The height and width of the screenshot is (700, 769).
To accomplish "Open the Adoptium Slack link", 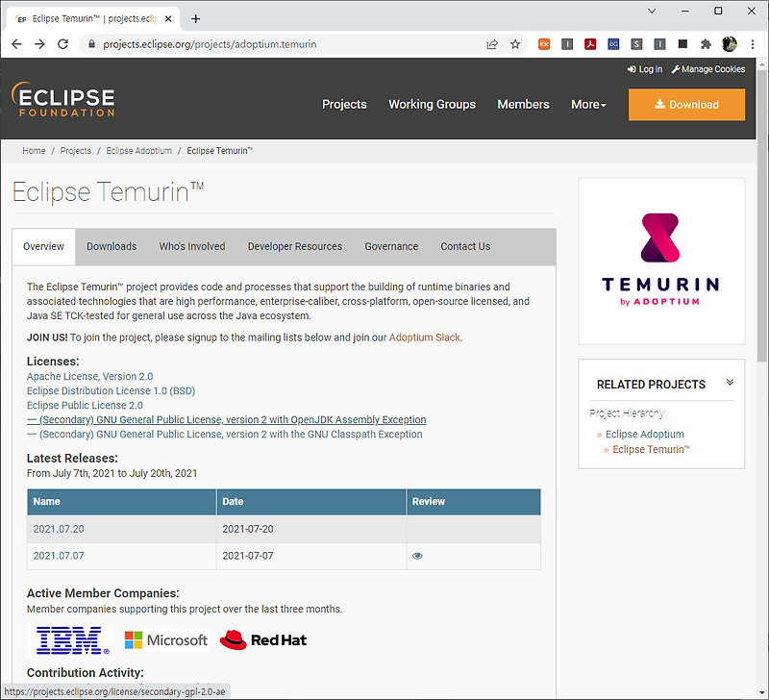I will click(424, 337).
